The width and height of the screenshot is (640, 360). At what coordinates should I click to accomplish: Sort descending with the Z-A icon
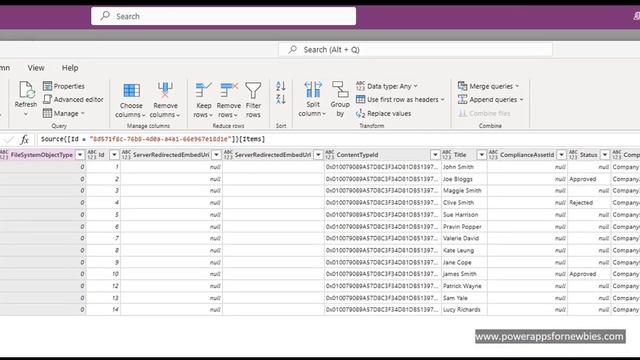coord(281,99)
